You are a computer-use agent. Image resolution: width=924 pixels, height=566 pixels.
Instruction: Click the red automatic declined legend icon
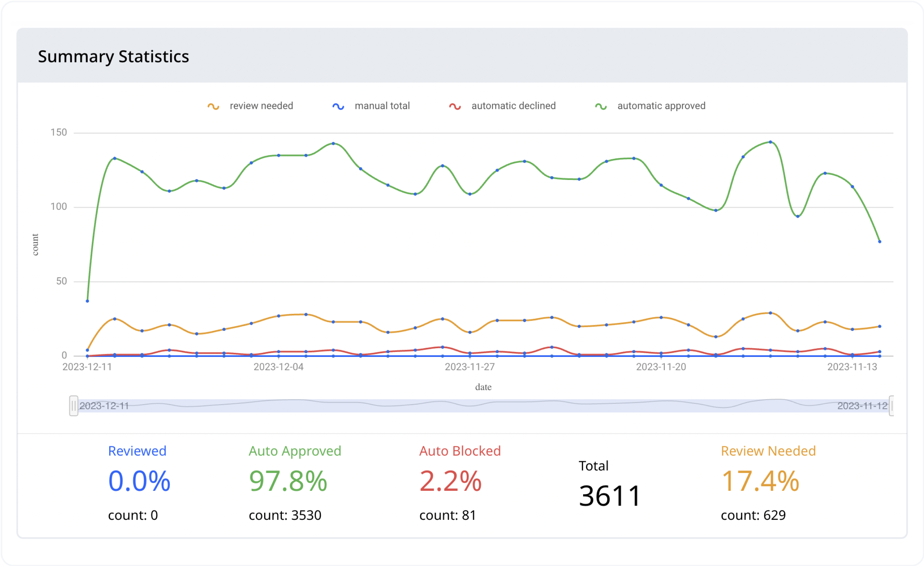[455, 107]
